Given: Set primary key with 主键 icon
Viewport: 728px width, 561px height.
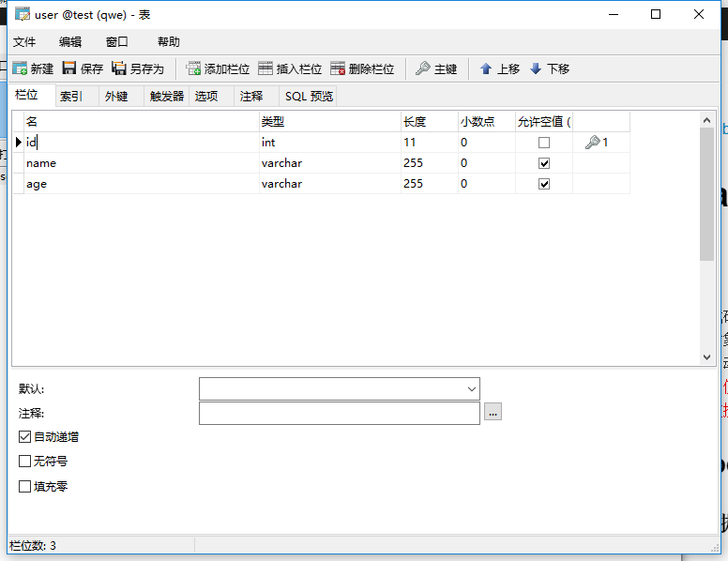Looking at the screenshot, I should point(423,68).
